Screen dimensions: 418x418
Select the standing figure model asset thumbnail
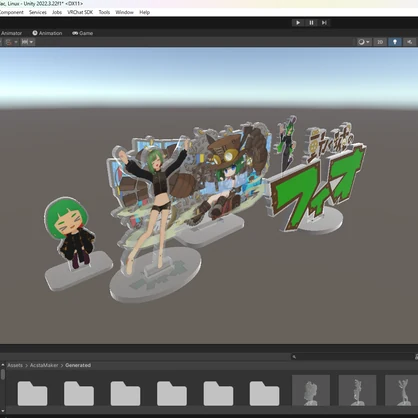357,391
